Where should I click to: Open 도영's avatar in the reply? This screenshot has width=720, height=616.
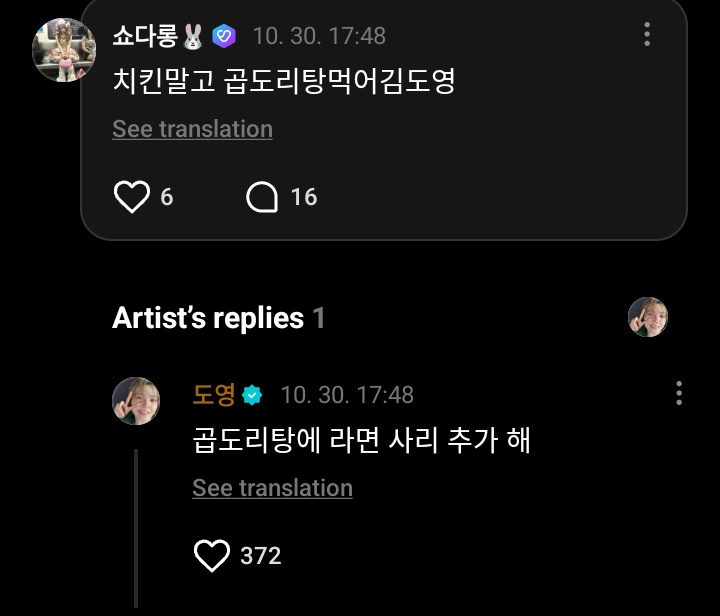click(136, 401)
